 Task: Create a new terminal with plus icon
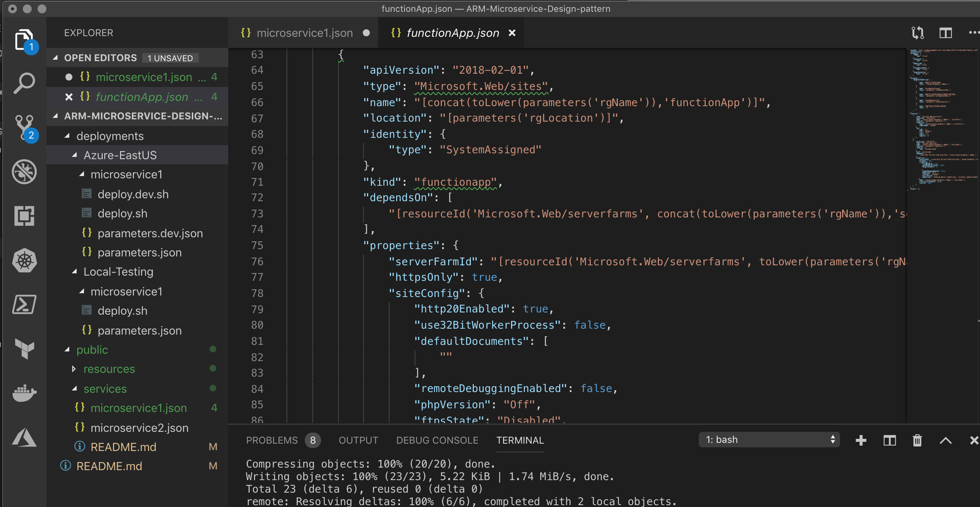861,440
